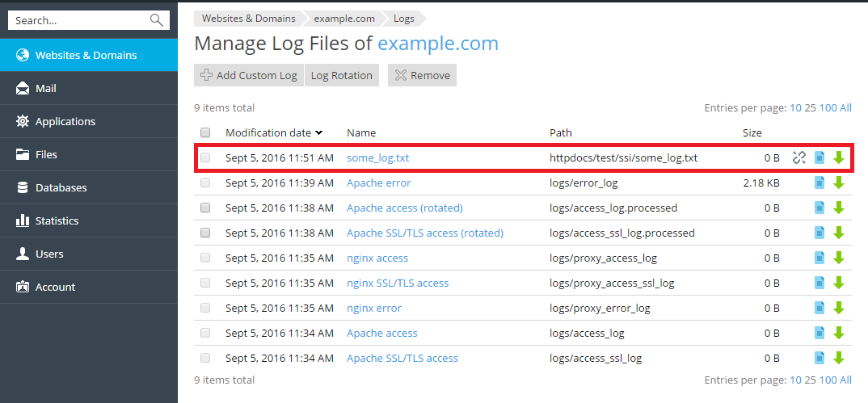Click the search magnifier icon in sidebar
This screenshot has width=868, height=403.
(156, 20)
